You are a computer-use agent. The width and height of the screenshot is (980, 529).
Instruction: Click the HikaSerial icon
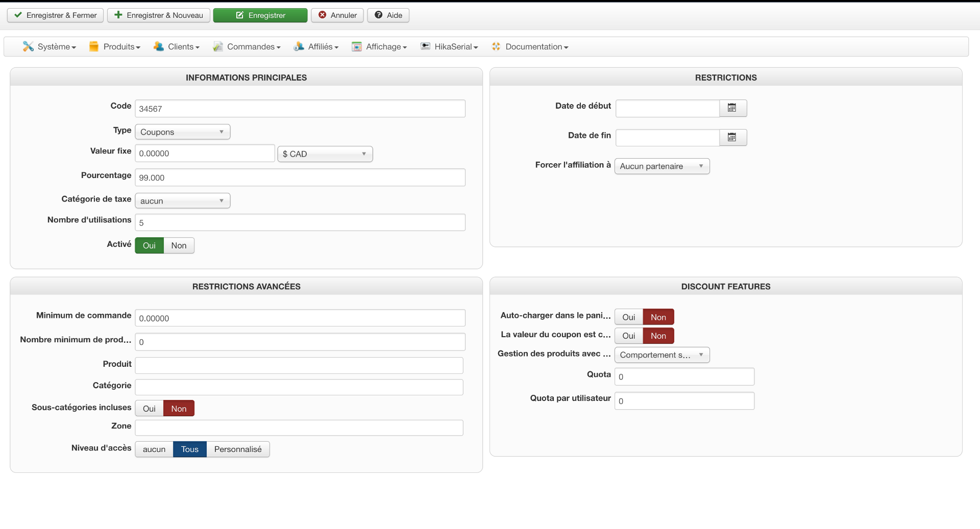pos(425,46)
